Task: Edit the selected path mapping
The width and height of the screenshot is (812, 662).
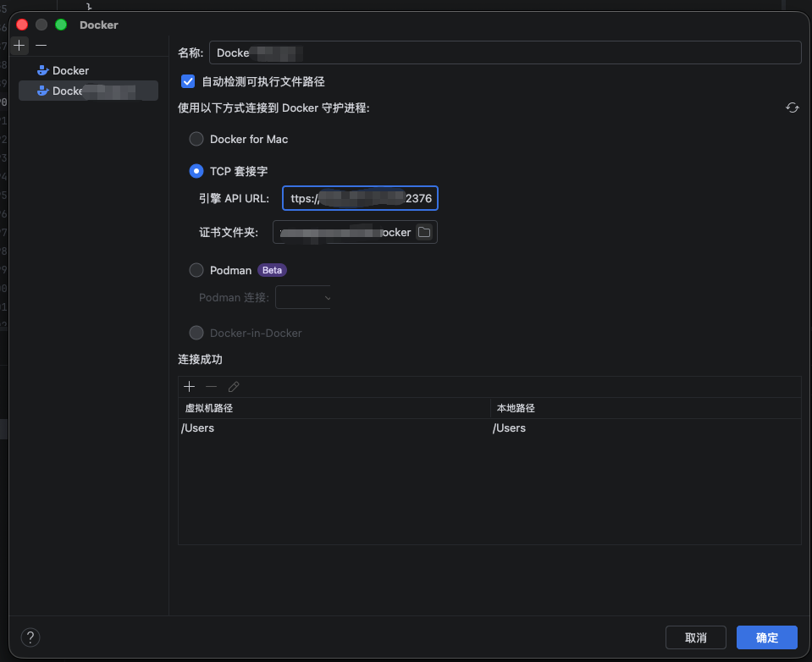Action: click(234, 387)
